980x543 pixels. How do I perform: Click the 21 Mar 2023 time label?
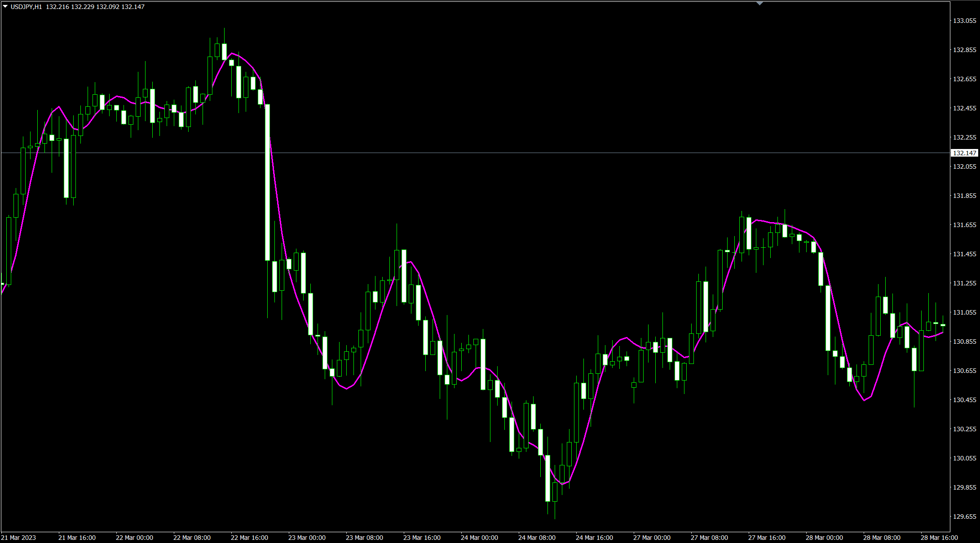[18, 538]
